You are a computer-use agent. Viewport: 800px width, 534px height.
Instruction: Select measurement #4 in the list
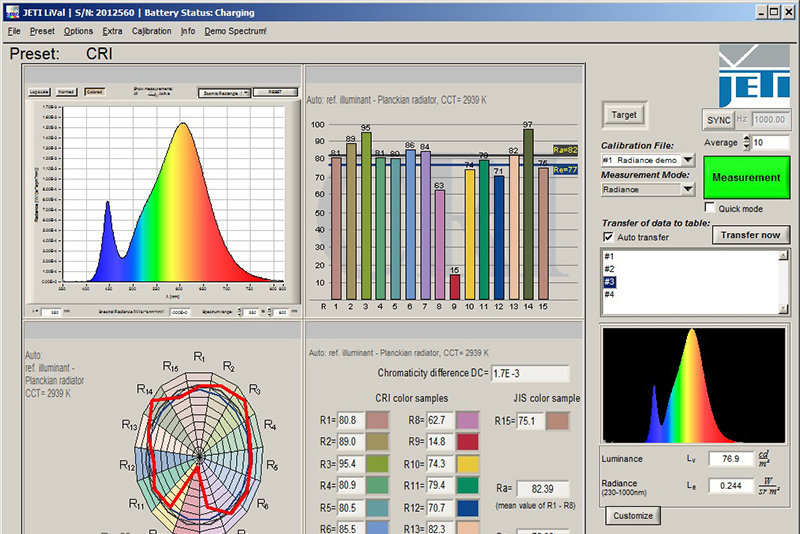pos(609,294)
